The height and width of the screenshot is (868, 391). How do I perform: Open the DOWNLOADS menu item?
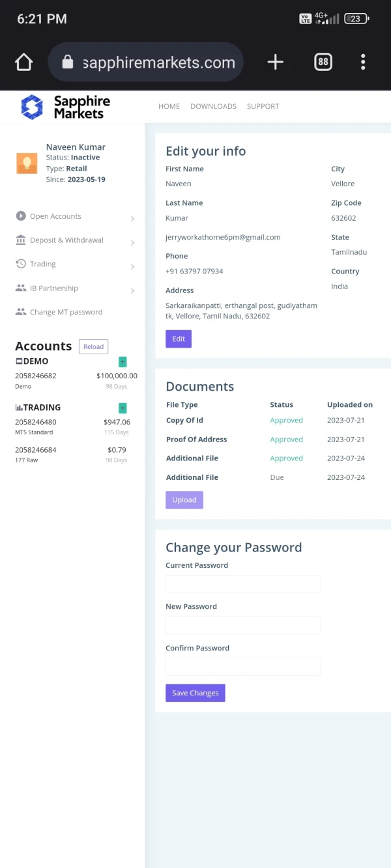(x=213, y=106)
